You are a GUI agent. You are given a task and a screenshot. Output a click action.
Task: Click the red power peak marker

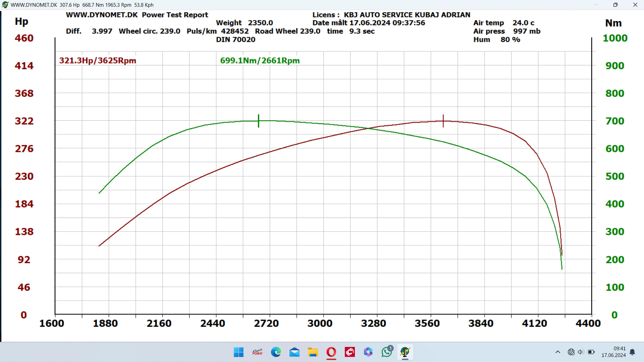443,121
